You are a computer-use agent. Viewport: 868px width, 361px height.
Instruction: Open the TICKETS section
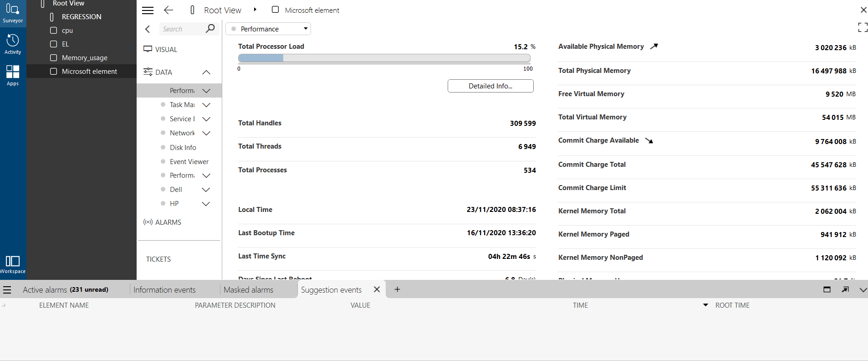coord(158,259)
